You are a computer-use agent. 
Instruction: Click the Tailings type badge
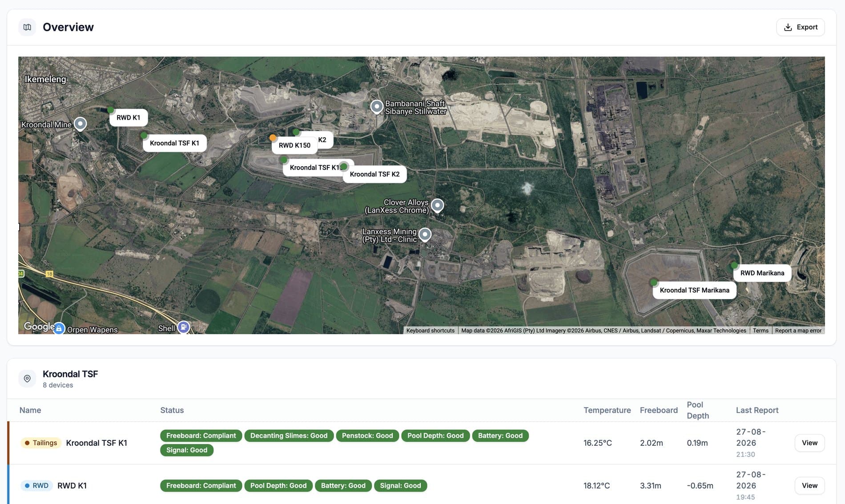click(x=40, y=443)
